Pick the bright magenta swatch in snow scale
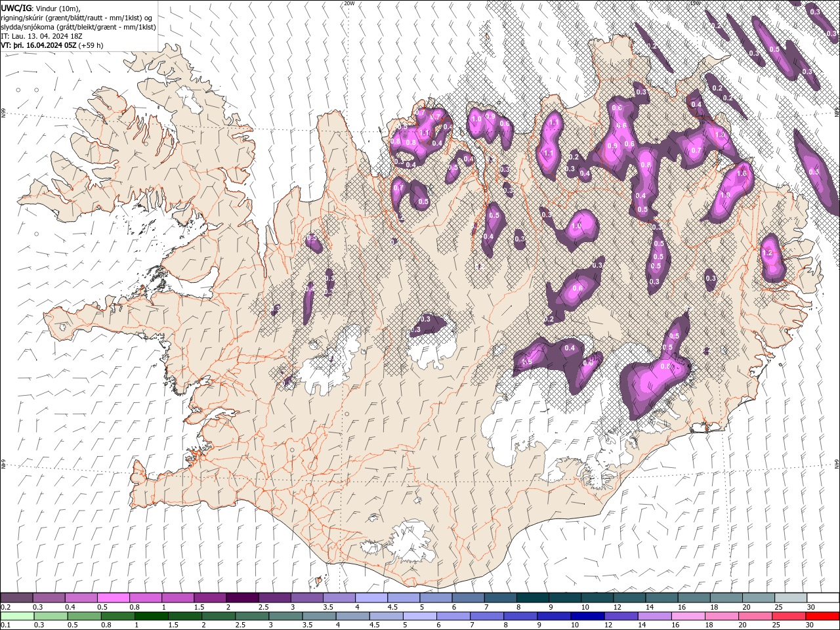Viewport: 840px width, 630px height. click(x=114, y=598)
